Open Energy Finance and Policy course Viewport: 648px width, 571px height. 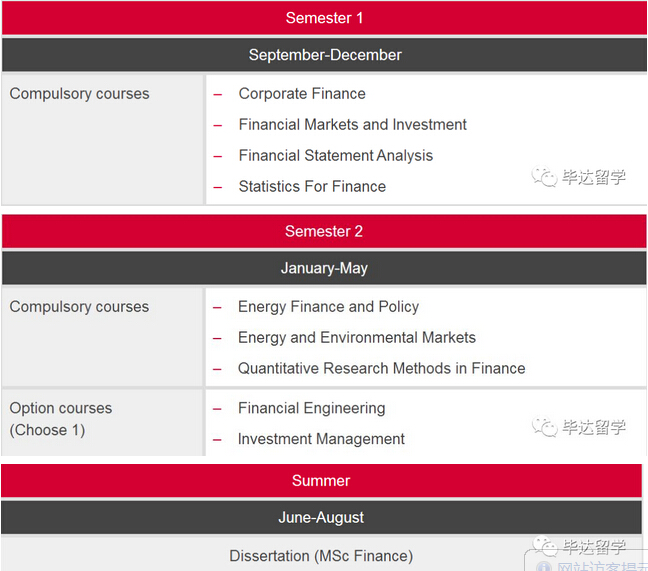(328, 307)
